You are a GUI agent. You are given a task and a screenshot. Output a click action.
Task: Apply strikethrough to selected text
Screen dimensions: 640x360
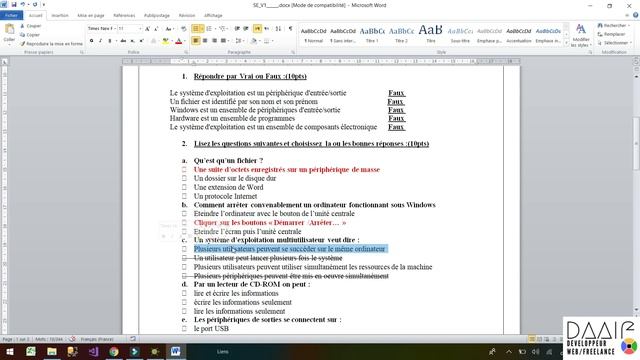[123, 41]
